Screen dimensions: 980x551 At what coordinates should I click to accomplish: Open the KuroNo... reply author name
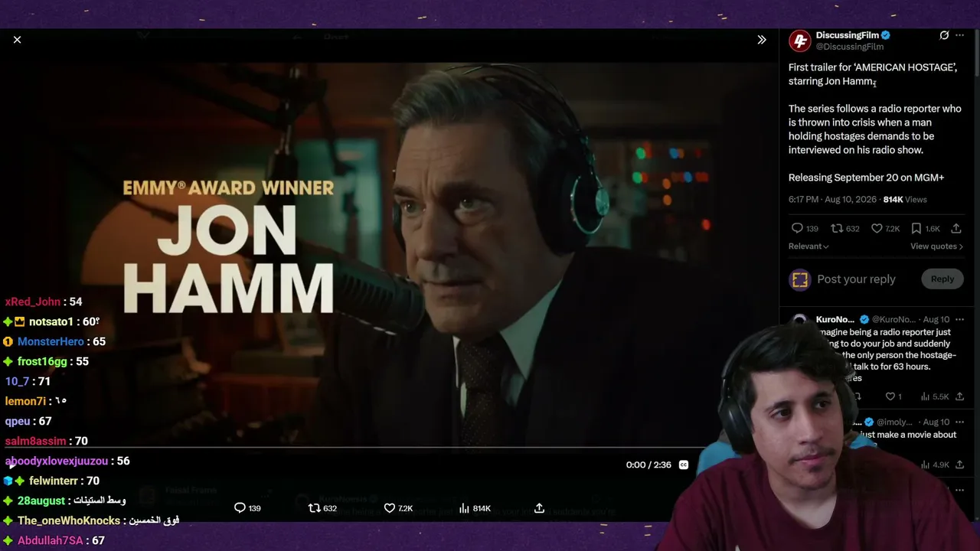[835, 319]
